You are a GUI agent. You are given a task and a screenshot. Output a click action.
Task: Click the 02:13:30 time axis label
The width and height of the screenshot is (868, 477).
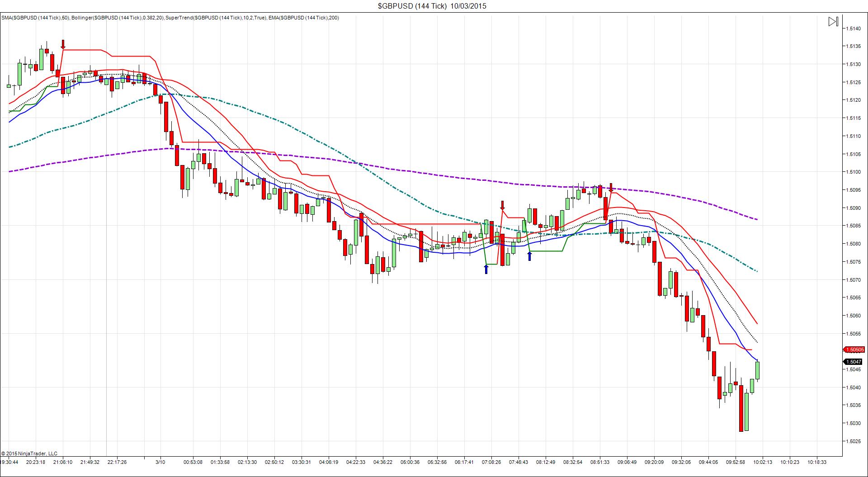pyautogui.click(x=247, y=462)
